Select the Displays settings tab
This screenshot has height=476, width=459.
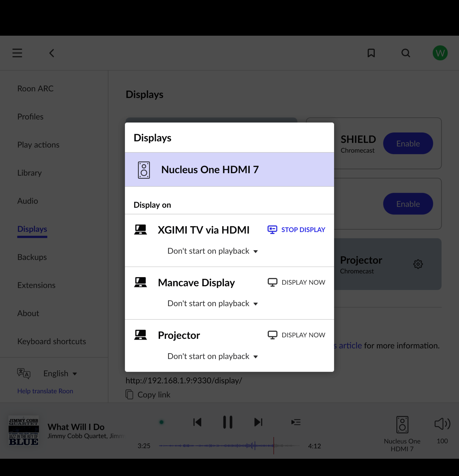(x=32, y=229)
